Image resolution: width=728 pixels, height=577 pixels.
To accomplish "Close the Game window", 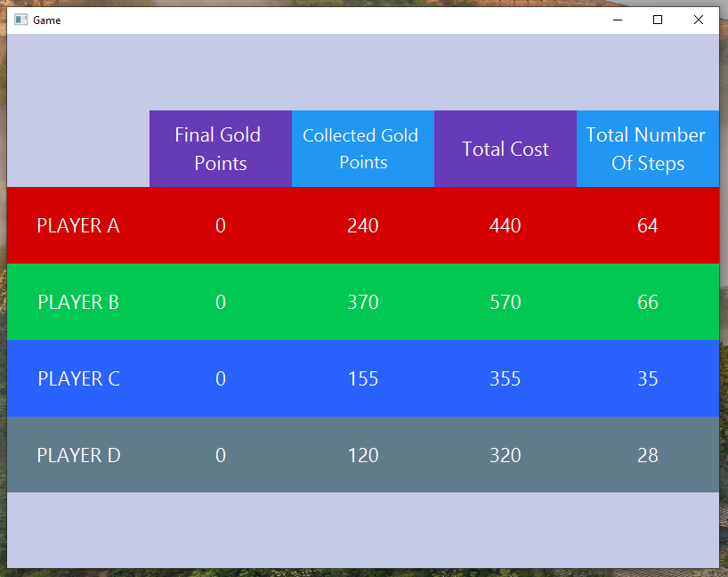I will pyautogui.click(x=699, y=20).
